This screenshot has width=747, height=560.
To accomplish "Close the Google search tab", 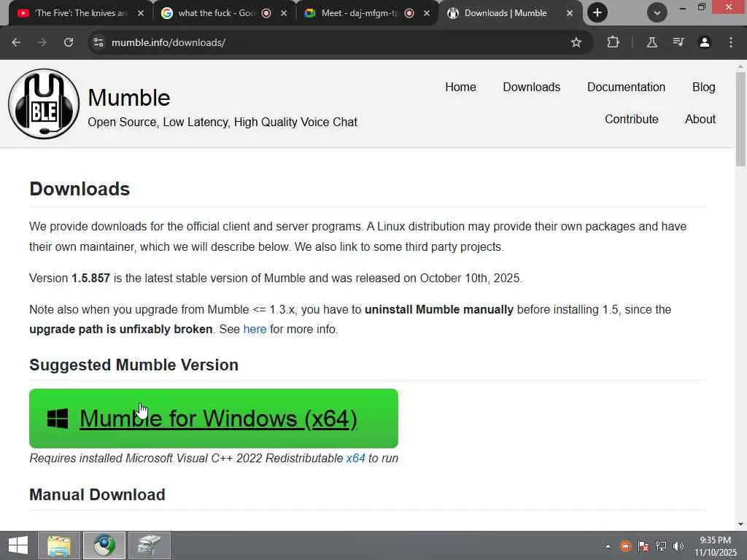I will click(284, 13).
